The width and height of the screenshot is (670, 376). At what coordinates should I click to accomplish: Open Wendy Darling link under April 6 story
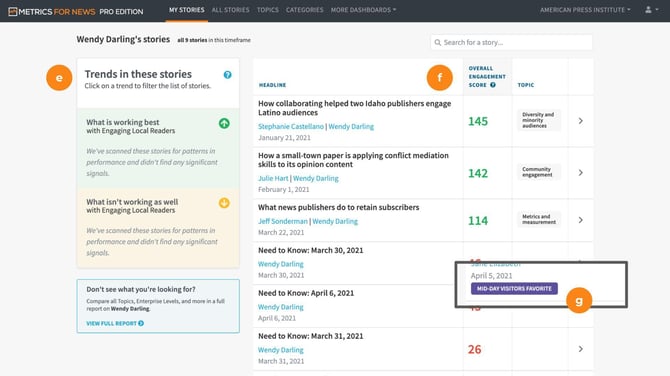point(281,307)
